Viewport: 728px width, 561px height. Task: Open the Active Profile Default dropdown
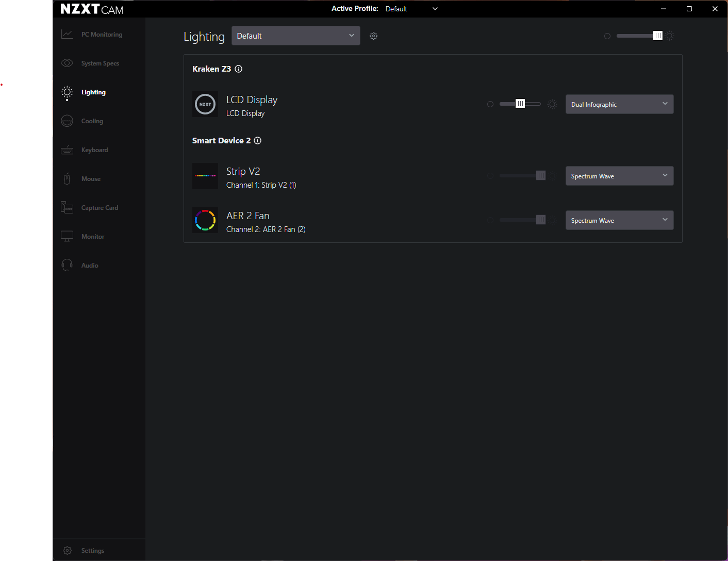pyautogui.click(x=411, y=9)
